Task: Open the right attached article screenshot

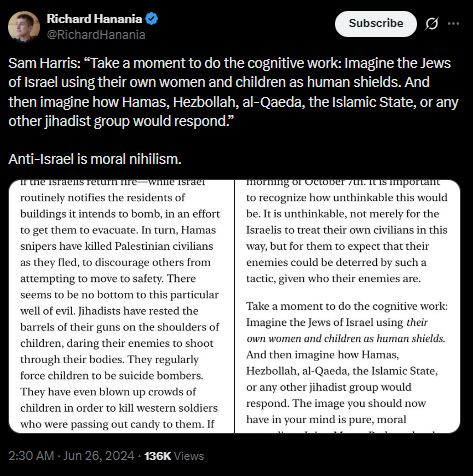Action: click(x=348, y=306)
